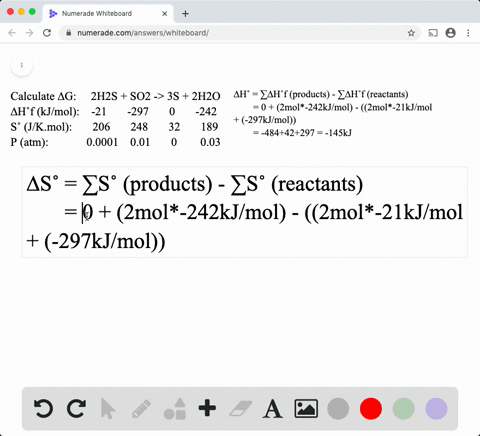
Task: Pick the red color swatch
Action: [371, 408]
